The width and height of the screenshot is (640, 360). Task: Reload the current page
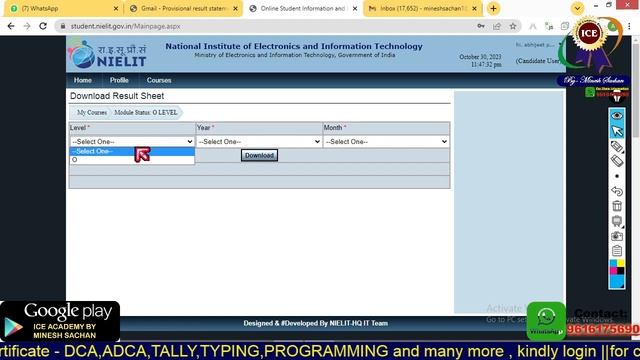click(43, 26)
